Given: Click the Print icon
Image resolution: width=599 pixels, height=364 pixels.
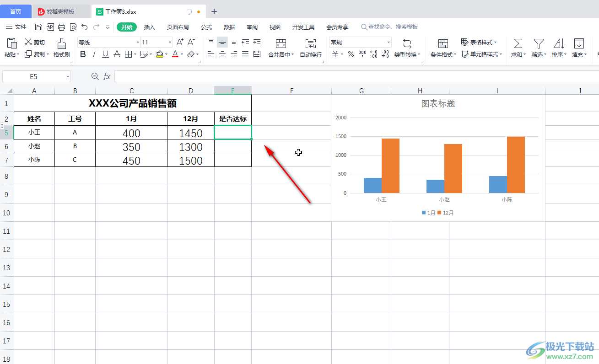Looking at the screenshot, I should (x=62, y=27).
